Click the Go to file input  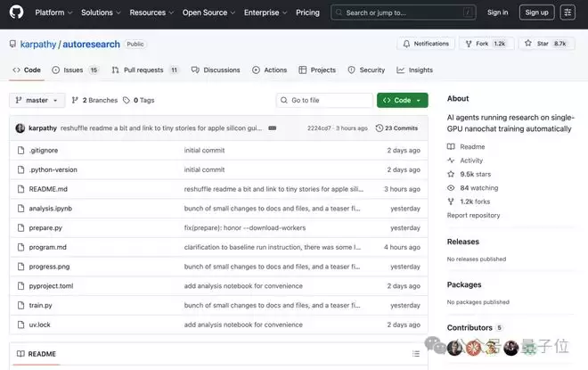click(x=326, y=101)
